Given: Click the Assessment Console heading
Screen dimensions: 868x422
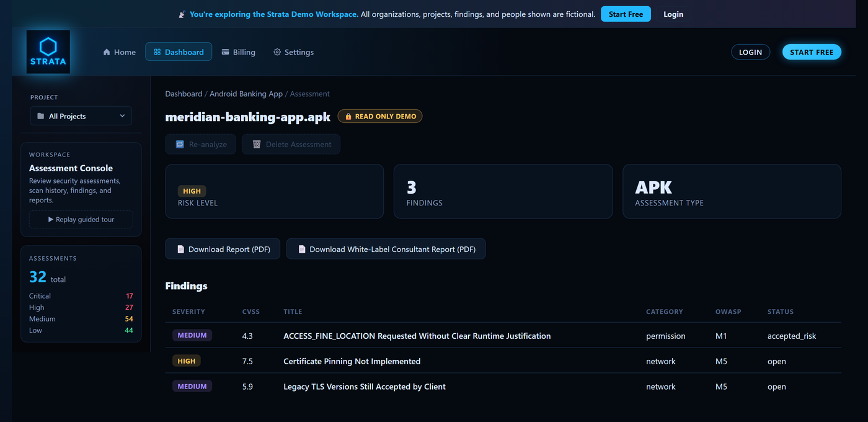Looking at the screenshot, I should 71,168.
